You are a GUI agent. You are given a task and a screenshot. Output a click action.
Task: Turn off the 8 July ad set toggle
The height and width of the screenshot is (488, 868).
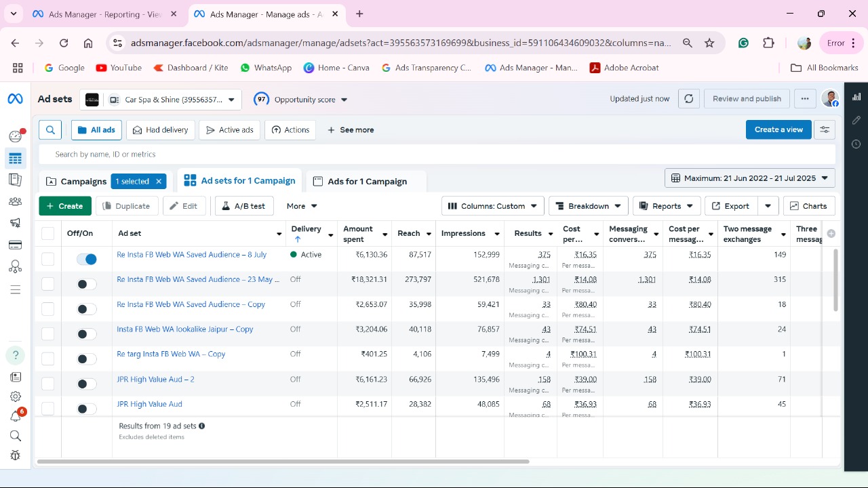pos(86,259)
